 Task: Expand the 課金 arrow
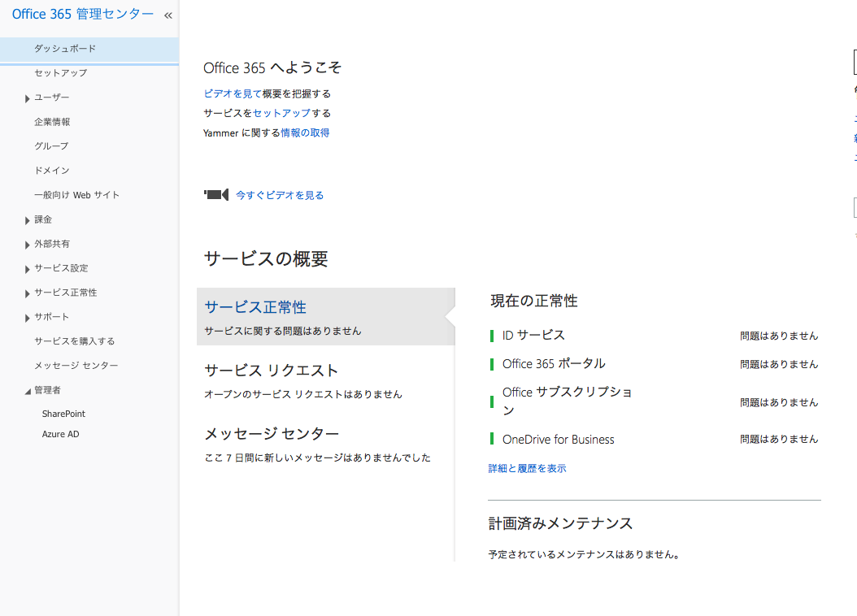click(28, 220)
